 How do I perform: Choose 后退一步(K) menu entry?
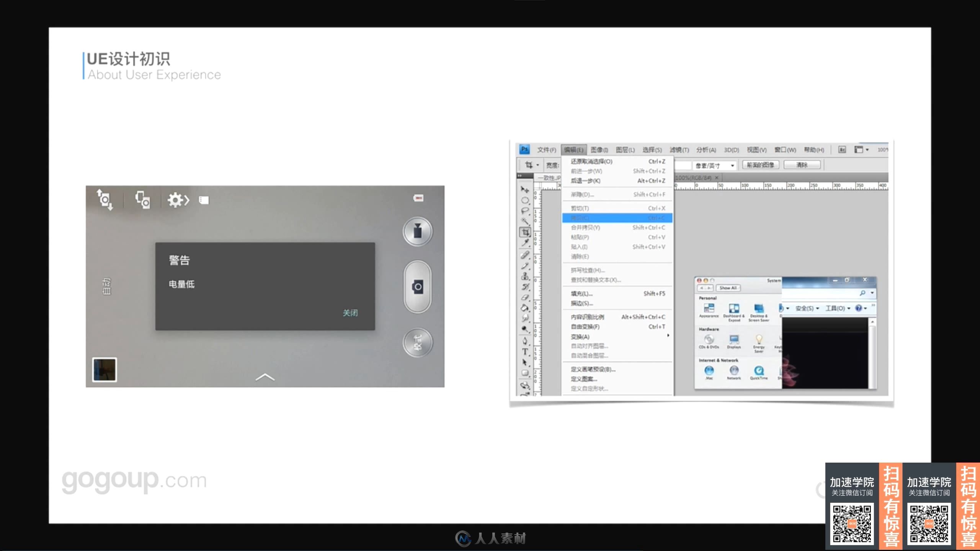tap(617, 181)
